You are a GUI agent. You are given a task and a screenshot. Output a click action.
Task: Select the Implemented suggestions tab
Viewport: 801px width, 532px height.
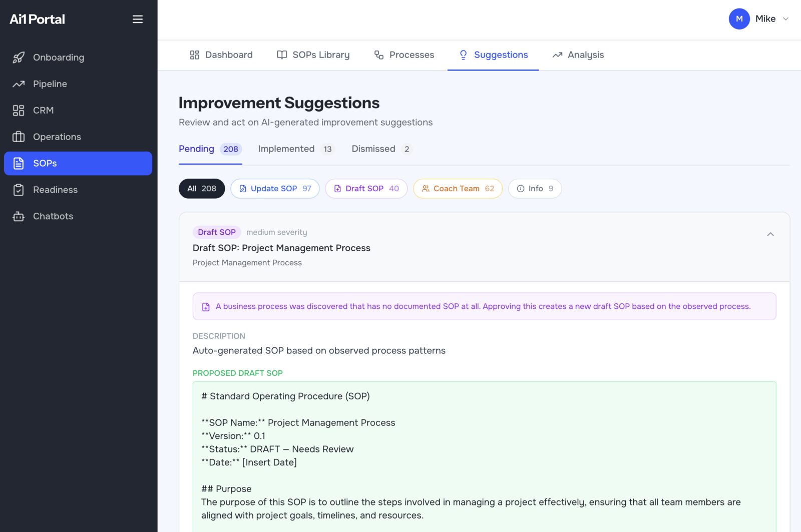tap(295, 149)
